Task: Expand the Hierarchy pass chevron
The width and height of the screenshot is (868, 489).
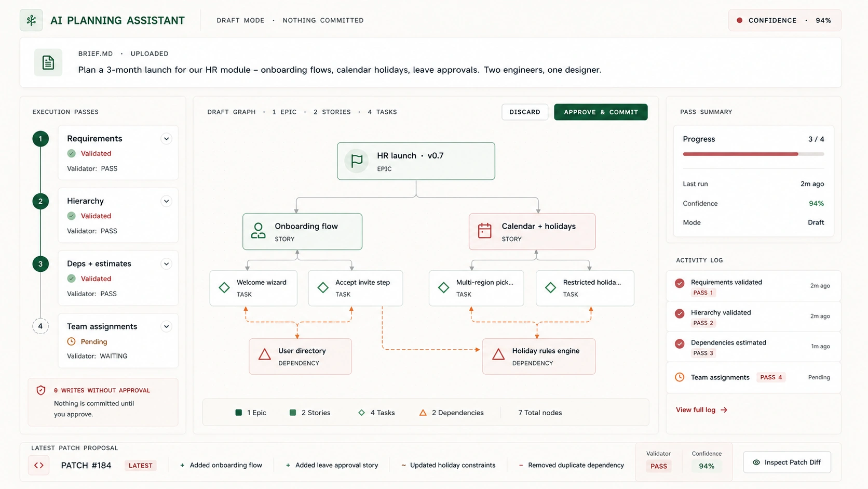Action: pyautogui.click(x=166, y=201)
